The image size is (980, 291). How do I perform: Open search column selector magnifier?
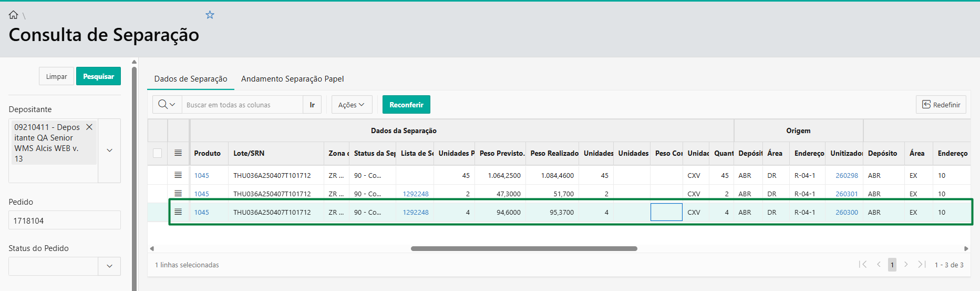tap(167, 105)
